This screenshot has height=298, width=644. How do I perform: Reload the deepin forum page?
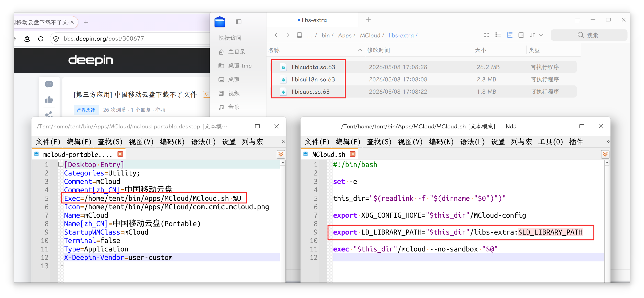(x=41, y=39)
